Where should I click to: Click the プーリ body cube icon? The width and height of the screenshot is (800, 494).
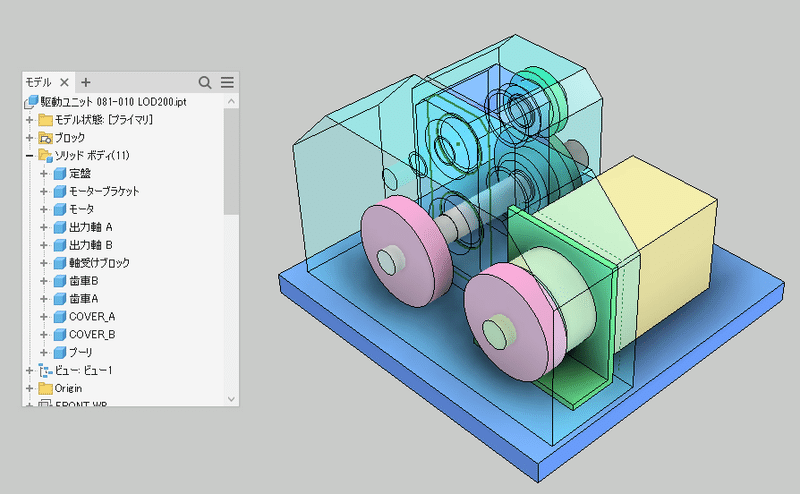[60, 353]
